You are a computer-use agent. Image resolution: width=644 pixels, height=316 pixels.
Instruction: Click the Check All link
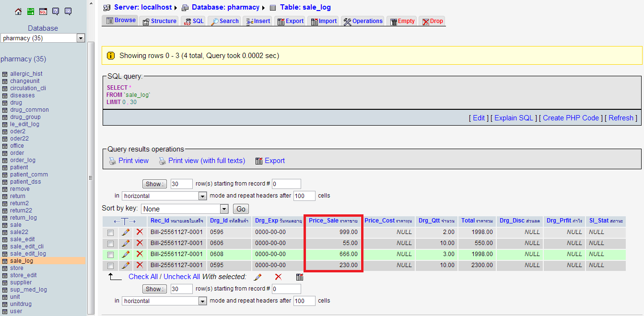143,277
